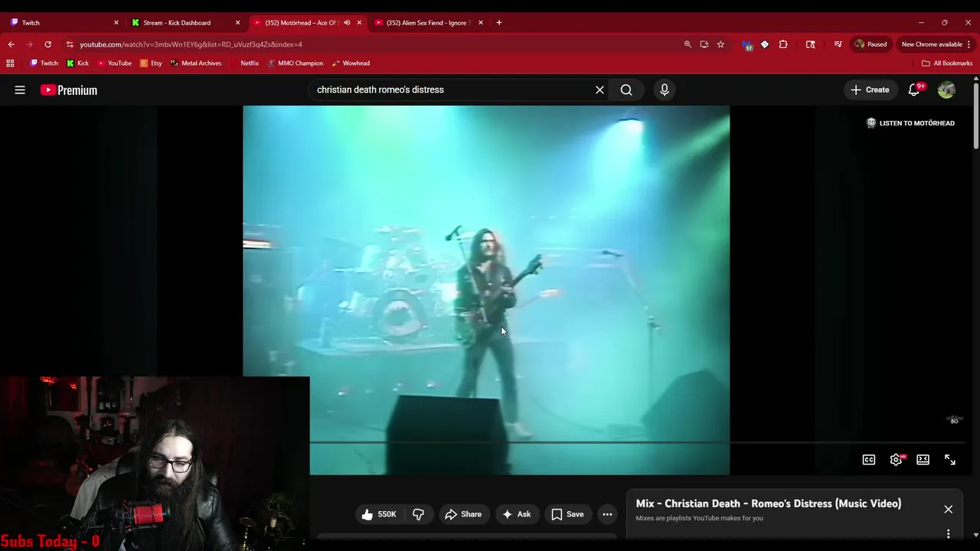Click the URL address bar
The image size is (980, 551).
click(375, 44)
